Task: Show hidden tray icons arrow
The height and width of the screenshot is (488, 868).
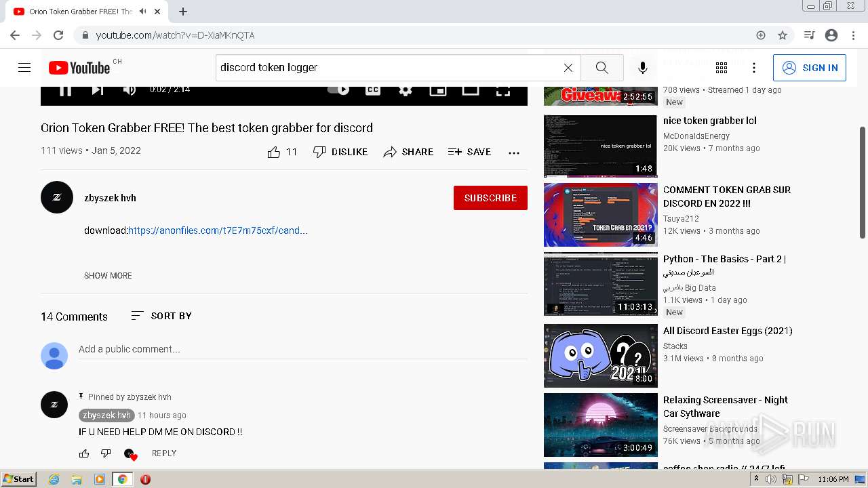Action: coord(757,479)
